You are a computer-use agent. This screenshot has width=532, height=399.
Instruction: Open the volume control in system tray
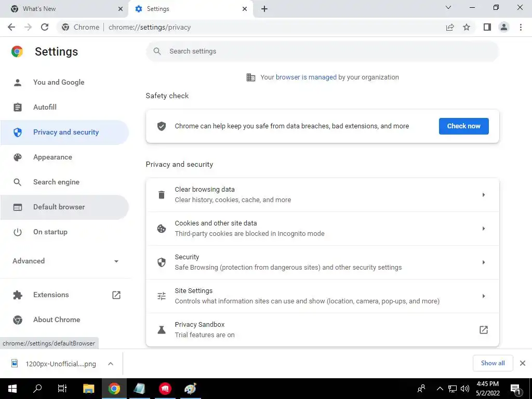pyautogui.click(x=465, y=389)
